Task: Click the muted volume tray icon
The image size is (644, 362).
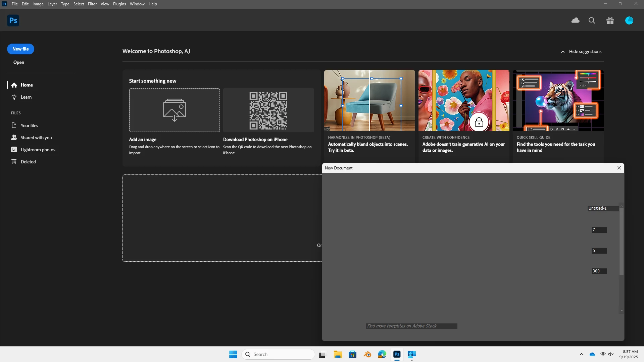Action: click(x=611, y=354)
